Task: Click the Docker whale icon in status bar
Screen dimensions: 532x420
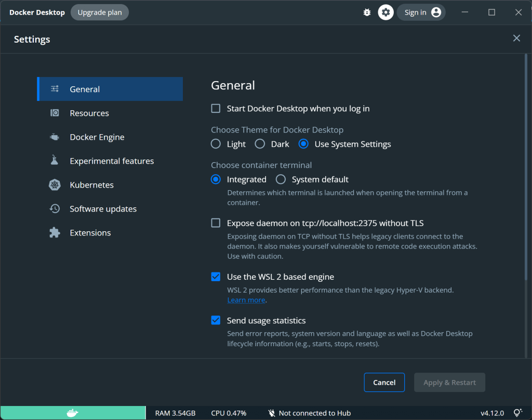Action: click(73, 413)
